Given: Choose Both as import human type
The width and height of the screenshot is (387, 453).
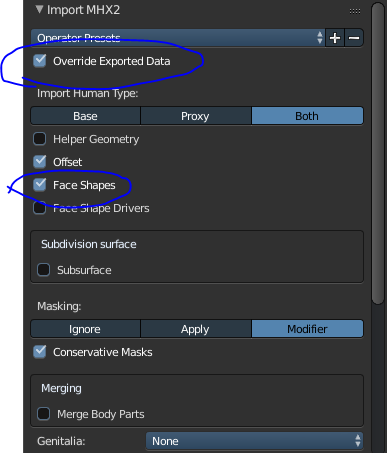Looking at the screenshot, I should click(x=307, y=116).
